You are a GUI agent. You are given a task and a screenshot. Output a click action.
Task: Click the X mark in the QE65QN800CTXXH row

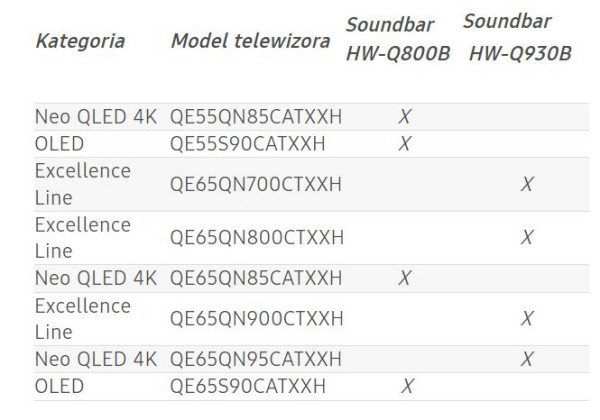[526, 238]
